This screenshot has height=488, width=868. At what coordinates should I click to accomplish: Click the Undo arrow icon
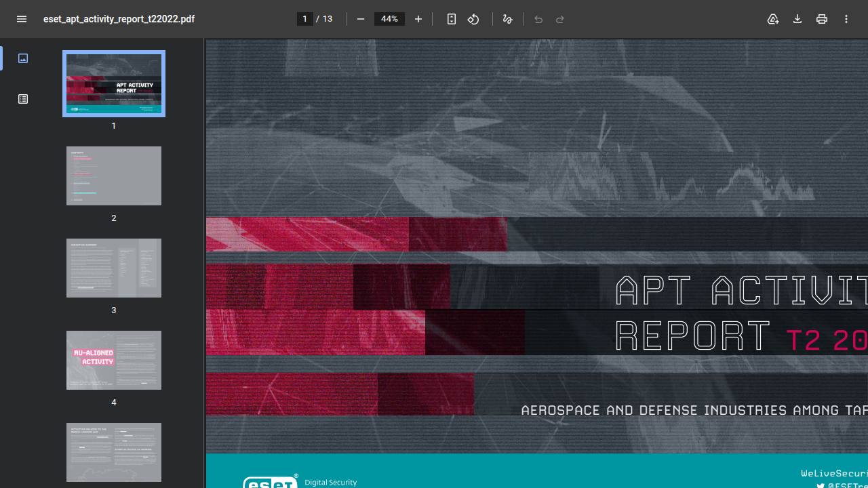point(538,19)
